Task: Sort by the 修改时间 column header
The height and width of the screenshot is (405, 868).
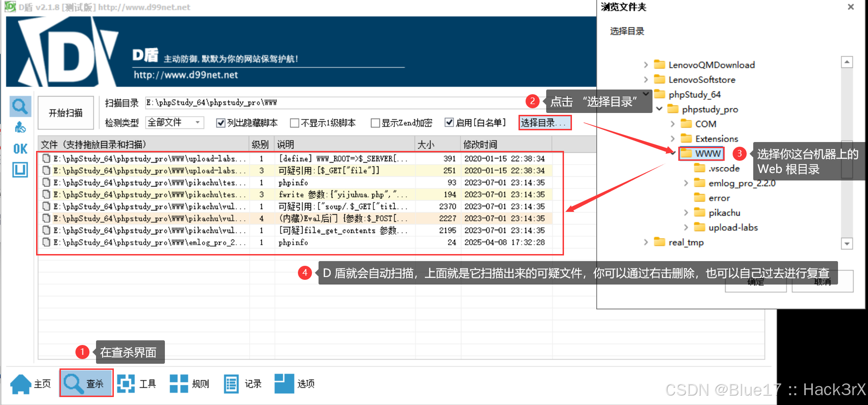Action: click(506, 144)
